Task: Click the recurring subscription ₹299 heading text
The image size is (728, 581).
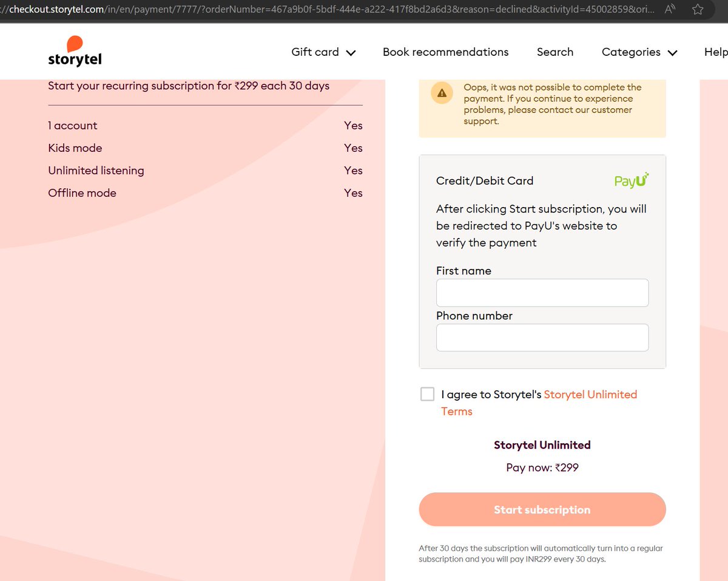Action: click(189, 86)
